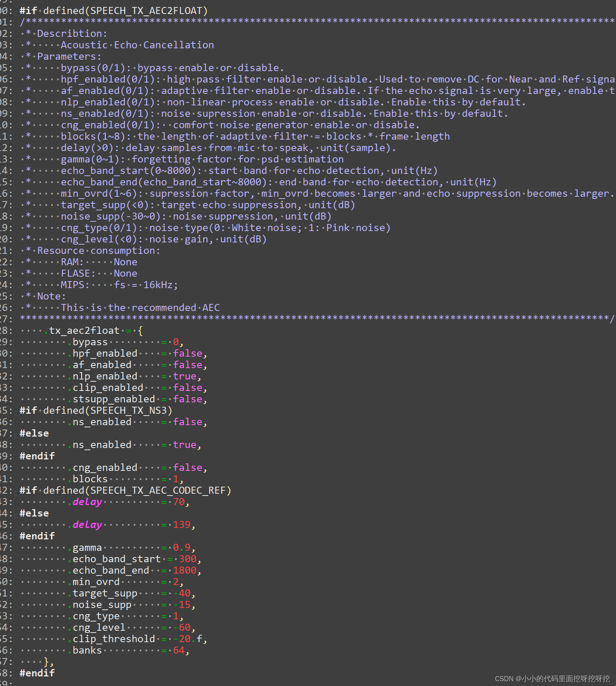Image resolution: width=616 pixels, height=686 pixels.
Task: Click the '#endif' after ns_enabled true
Action: click(x=37, y=456)
